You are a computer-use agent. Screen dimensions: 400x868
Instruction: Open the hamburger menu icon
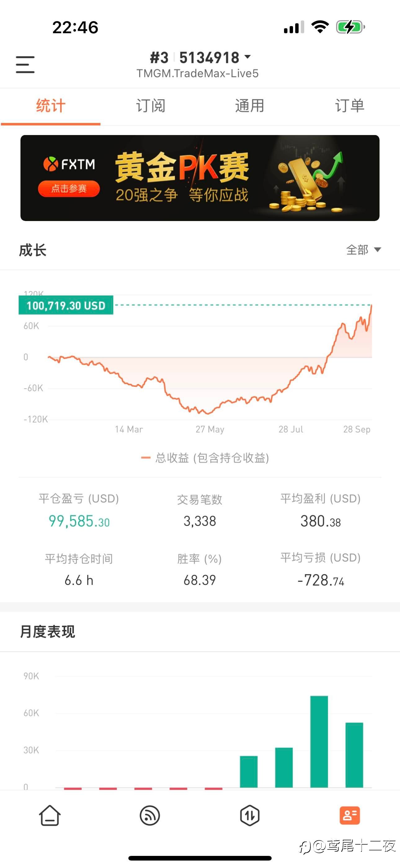(x=25, y=64)
